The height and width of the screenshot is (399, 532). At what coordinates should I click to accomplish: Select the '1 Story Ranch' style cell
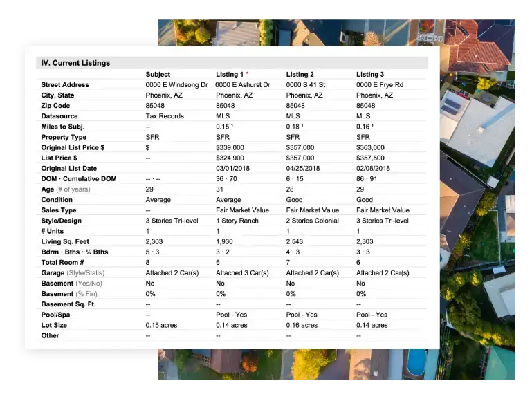(x=237, y=221)
